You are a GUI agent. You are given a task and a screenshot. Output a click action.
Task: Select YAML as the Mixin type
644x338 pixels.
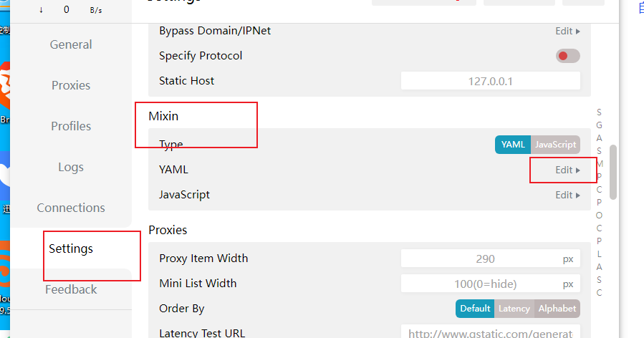[513, 145]
